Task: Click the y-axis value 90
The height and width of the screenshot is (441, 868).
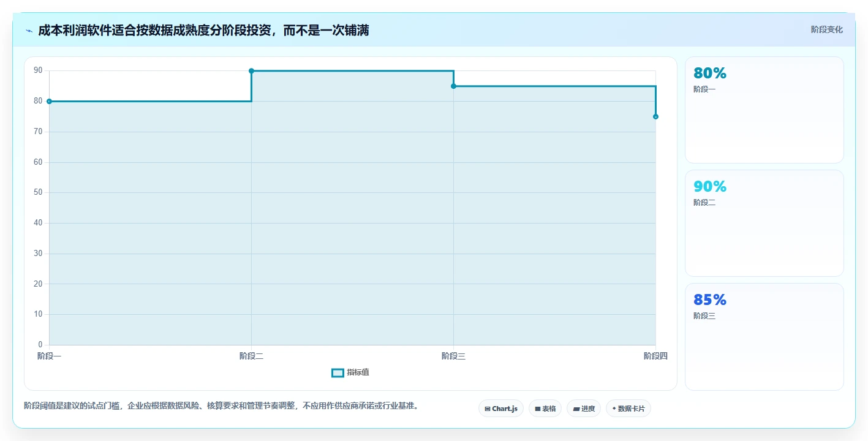Action: coord(38,71)
